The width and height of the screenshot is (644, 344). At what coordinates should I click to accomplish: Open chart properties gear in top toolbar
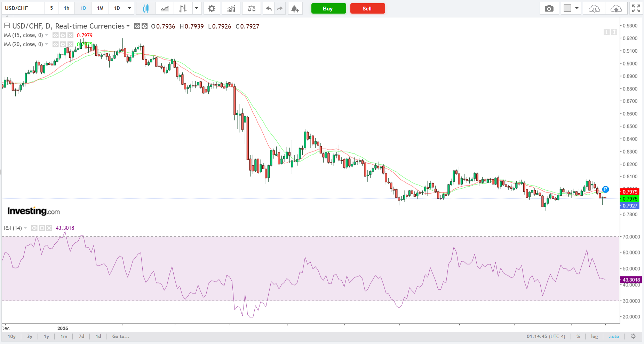(212, 8)
